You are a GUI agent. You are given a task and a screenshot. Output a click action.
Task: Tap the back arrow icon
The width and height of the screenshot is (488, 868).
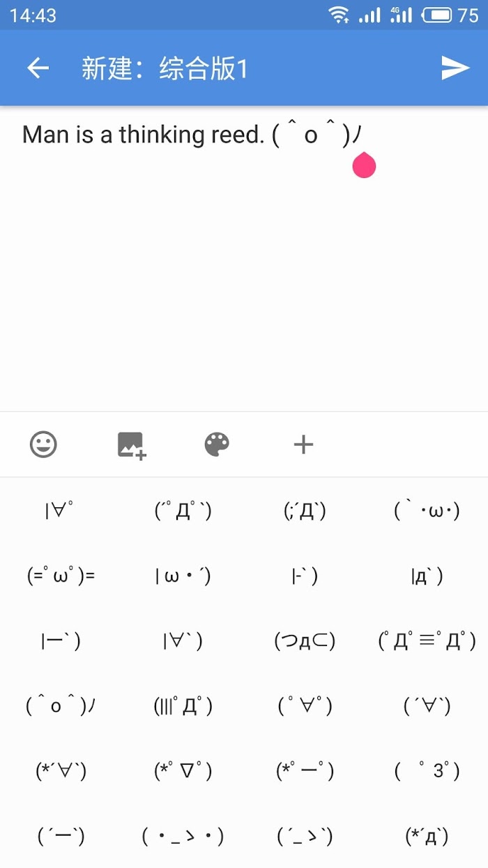tap(38, 68)
